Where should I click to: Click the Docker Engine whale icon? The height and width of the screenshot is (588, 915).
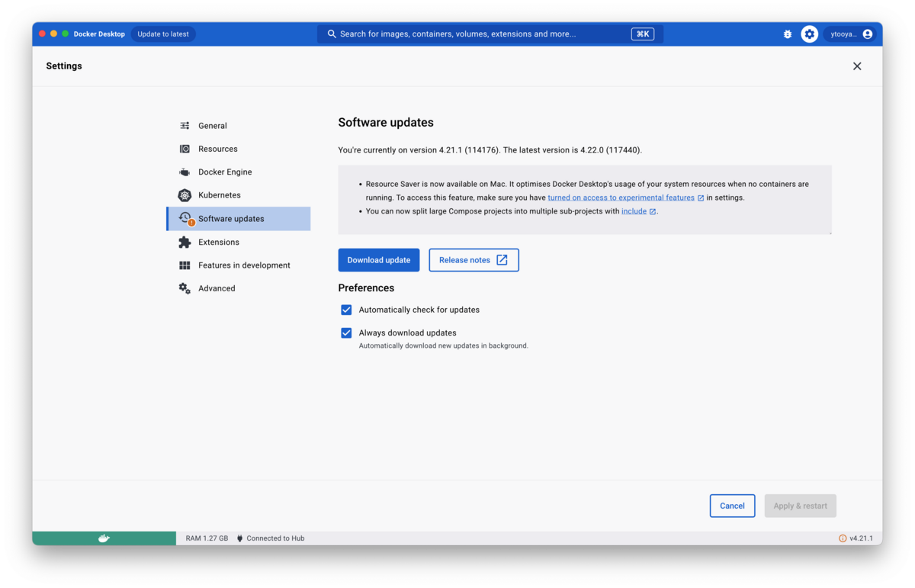pos(185,172)
